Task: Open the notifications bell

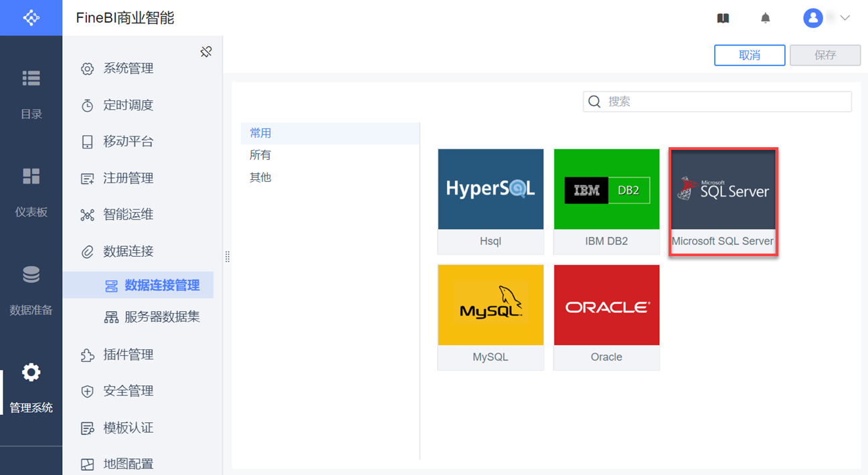Action: 766,18
